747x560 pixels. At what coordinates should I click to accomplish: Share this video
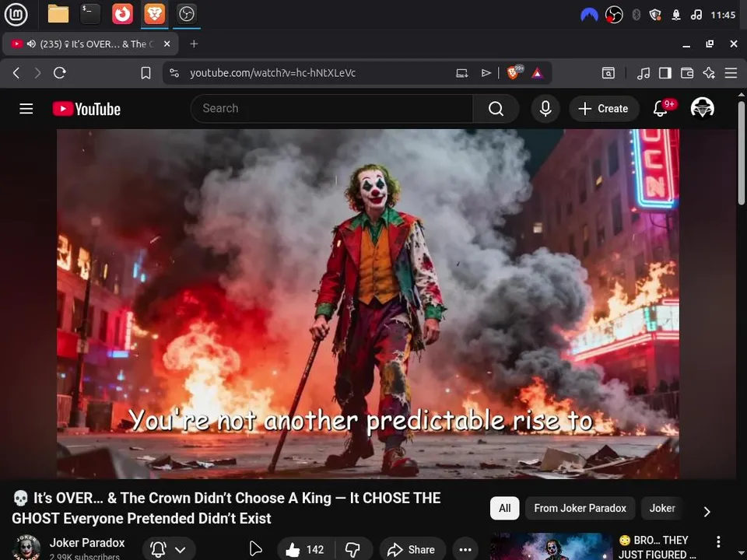412,550
